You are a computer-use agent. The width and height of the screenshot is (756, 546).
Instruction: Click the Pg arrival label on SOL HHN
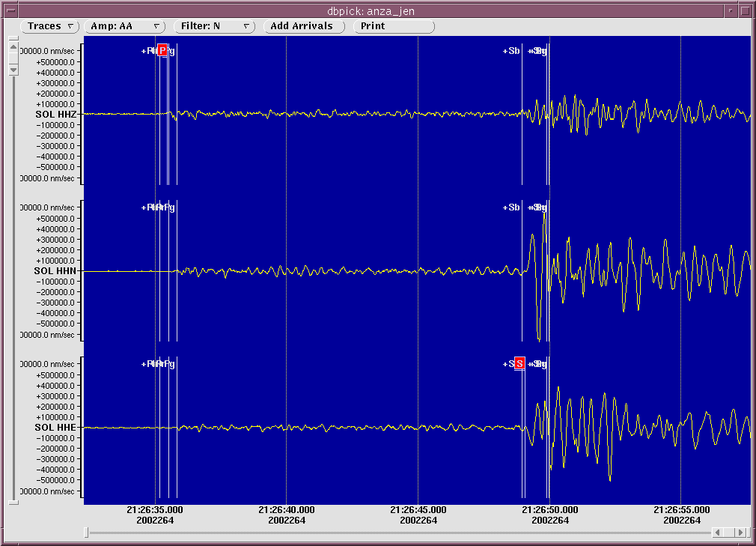[x=170, y=207]
